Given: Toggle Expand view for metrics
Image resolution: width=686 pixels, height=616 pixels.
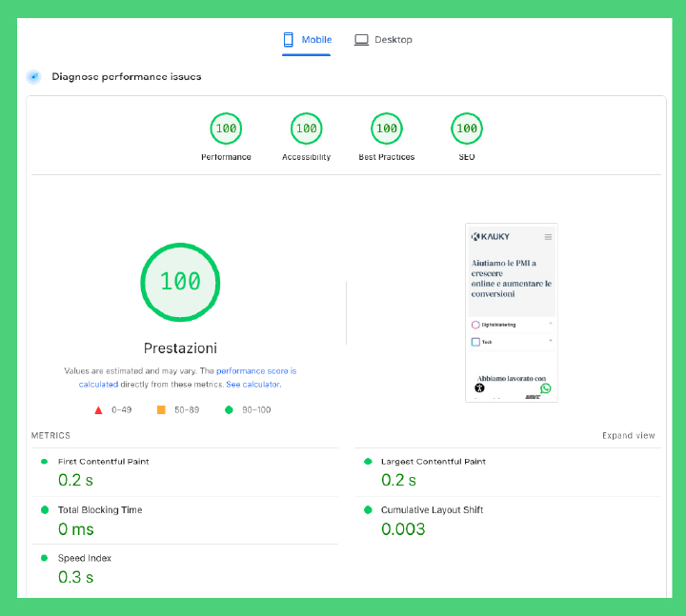Looking at the screenshot, I should pyautogui.click(x=628, y=436).
